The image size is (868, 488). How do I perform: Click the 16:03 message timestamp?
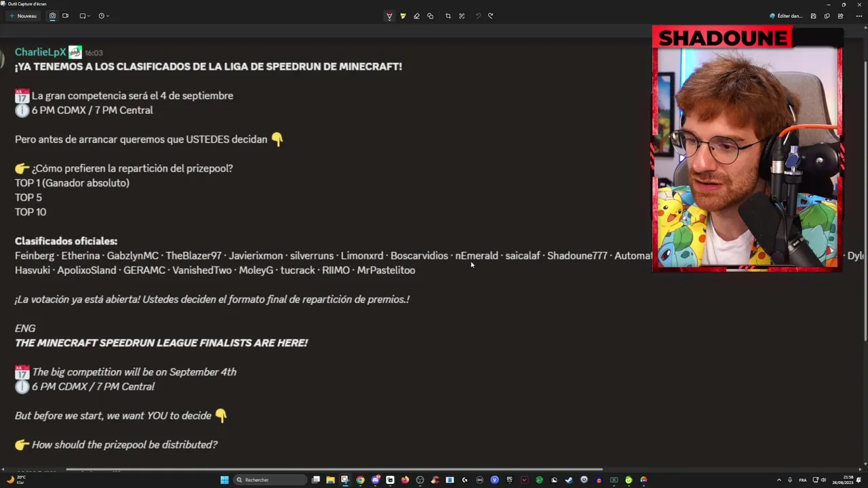click(94, 53)
